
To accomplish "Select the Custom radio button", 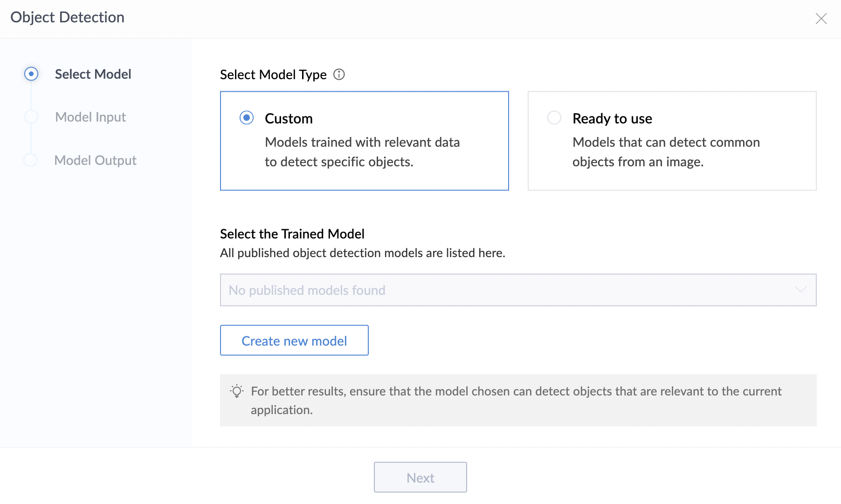I will [247, 118].
